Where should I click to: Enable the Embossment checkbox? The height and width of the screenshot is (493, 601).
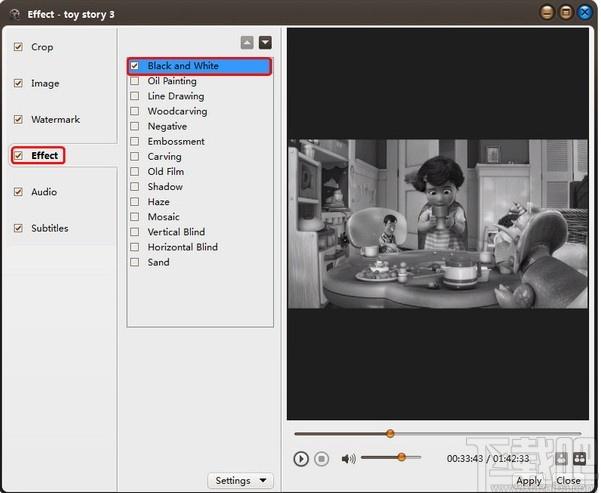(x=135, y=141)
